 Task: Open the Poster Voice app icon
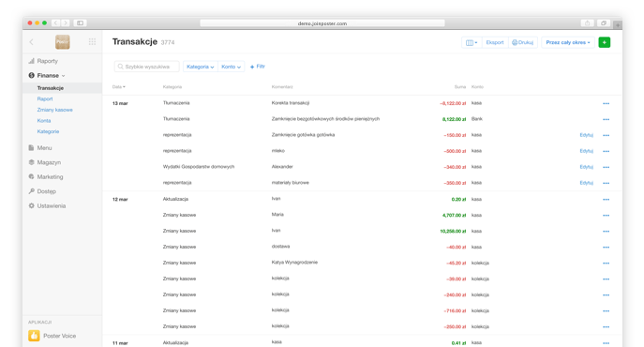(34, 336)
